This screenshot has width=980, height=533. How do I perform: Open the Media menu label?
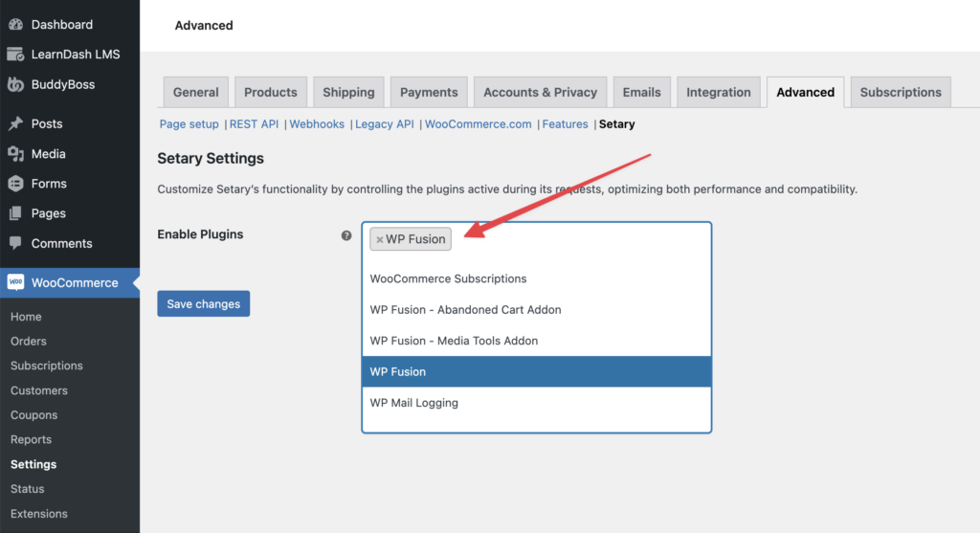pyautogui.click(x=48, y=154)
